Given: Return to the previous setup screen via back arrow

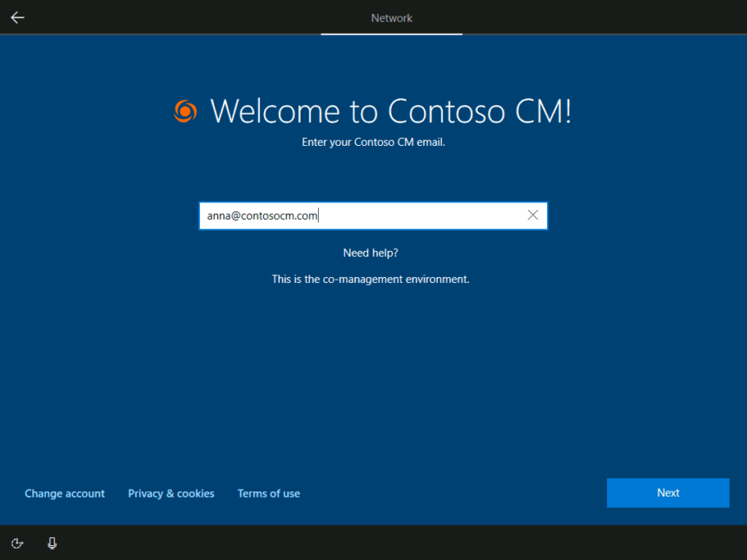Looking at the screenshot, I should 17,16.
